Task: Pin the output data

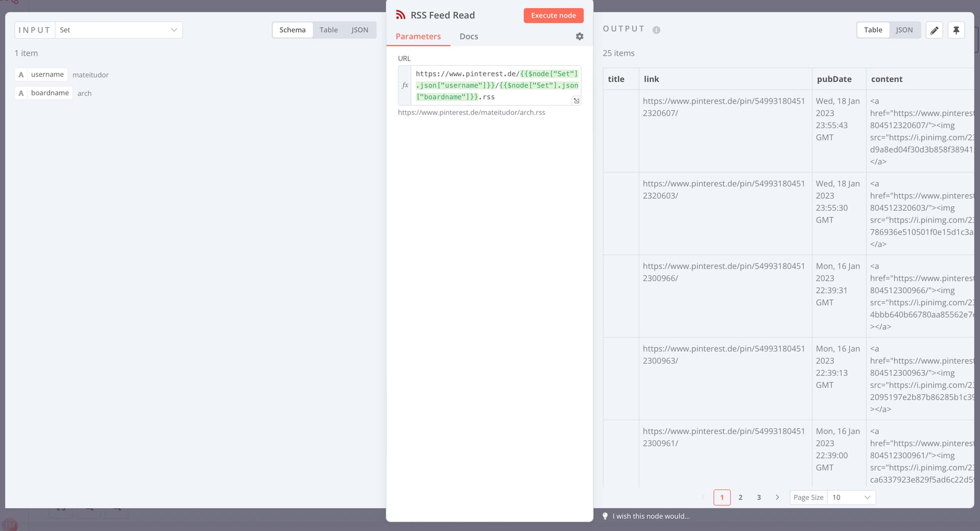Action: pyautogui.click(x=956, y=30)
